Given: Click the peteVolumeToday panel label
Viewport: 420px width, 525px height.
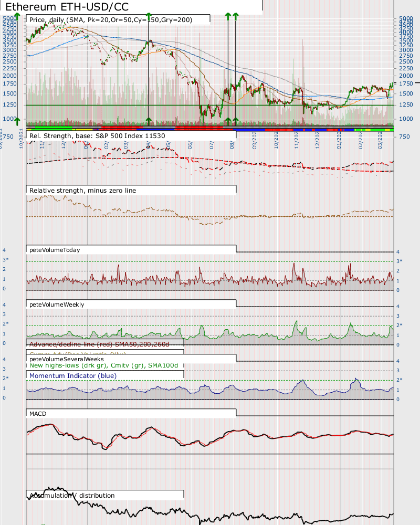Looking at the screenshot, I should 55,250.
